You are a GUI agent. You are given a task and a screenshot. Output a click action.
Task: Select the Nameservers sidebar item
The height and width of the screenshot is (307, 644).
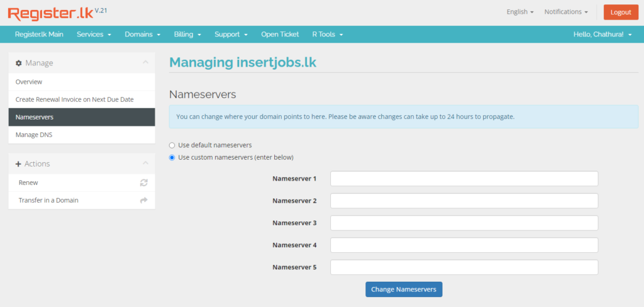tap(82, 117)
